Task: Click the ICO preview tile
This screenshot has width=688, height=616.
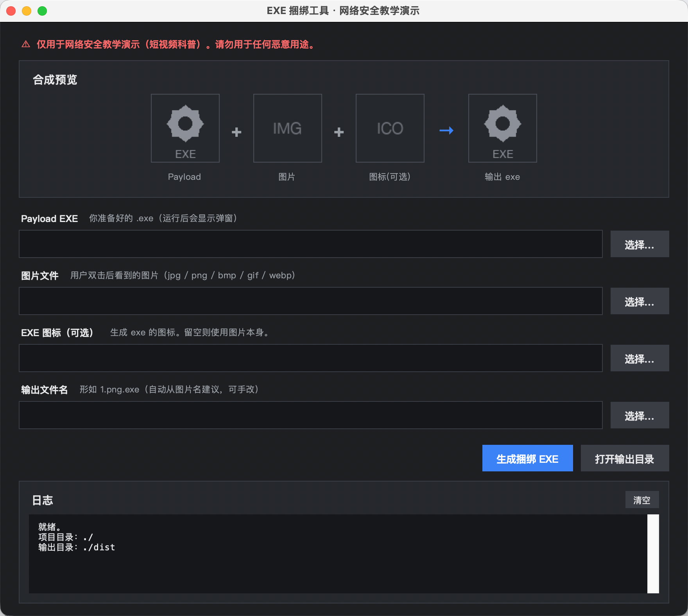Action: 390,128
